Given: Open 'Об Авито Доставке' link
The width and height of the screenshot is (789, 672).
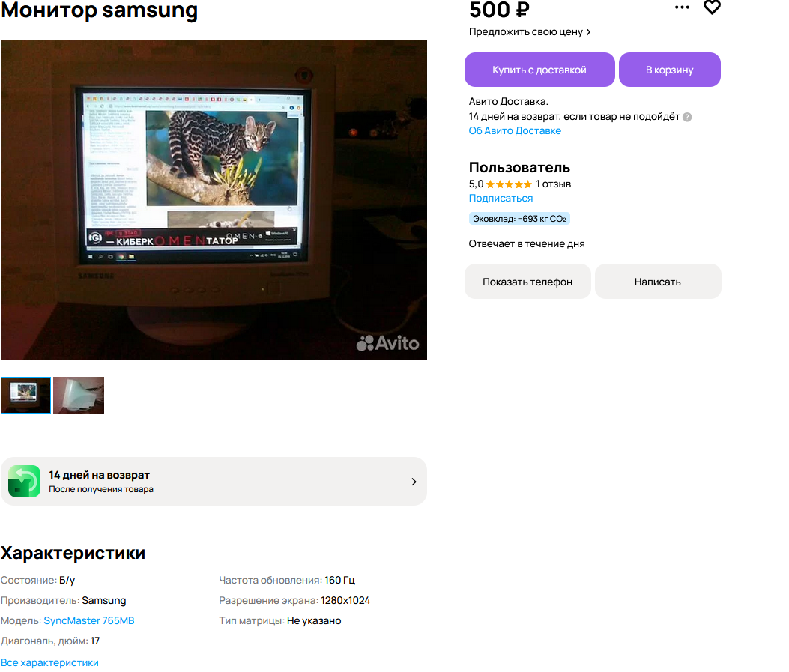Looking at the screenshot, I should point(515,131).
